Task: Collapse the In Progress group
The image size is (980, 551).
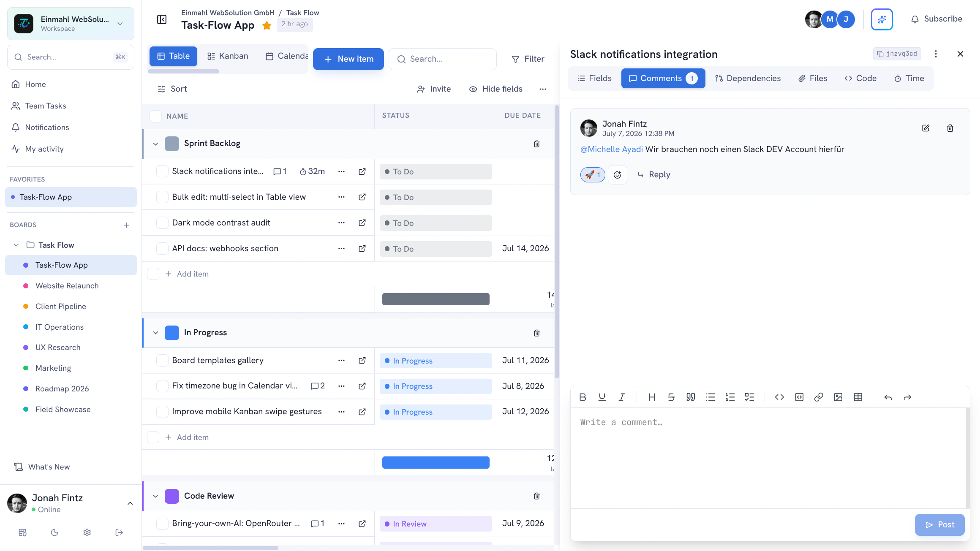Action: coord(155,333)
